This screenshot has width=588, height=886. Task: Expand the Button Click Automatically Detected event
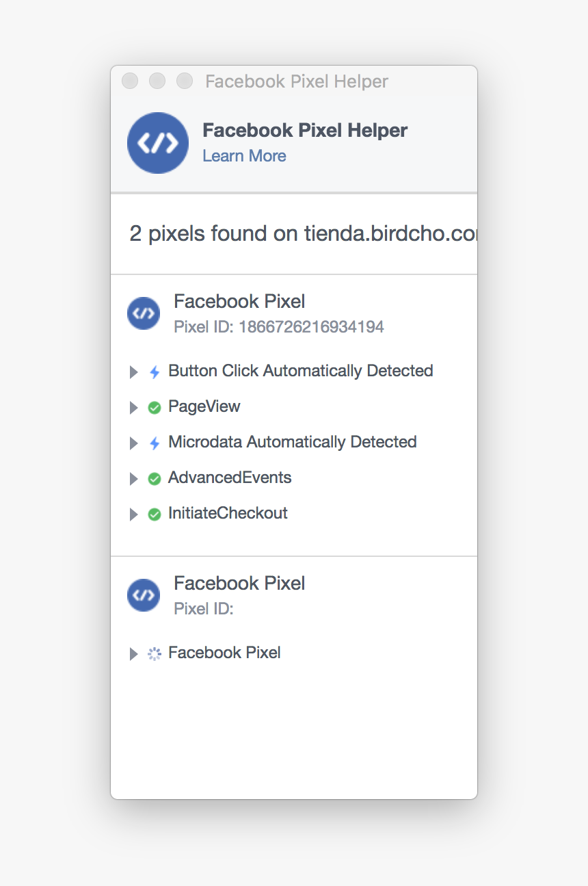pos(133,372)
